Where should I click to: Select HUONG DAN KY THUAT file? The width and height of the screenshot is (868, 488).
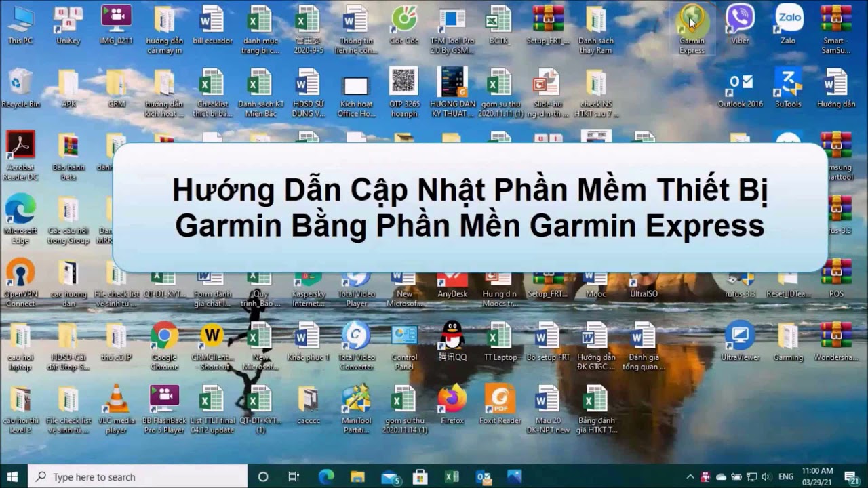[x=452, y=92]
